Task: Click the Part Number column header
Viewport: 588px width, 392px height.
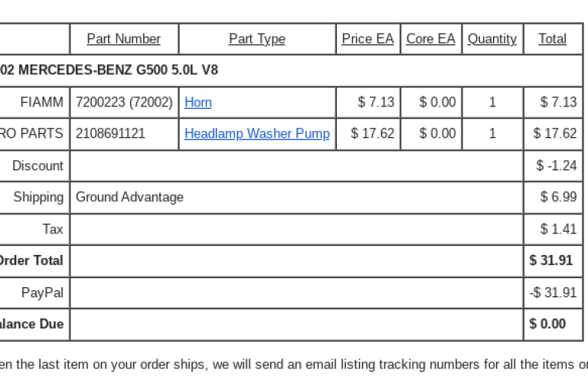Action: tap(123, 39)
